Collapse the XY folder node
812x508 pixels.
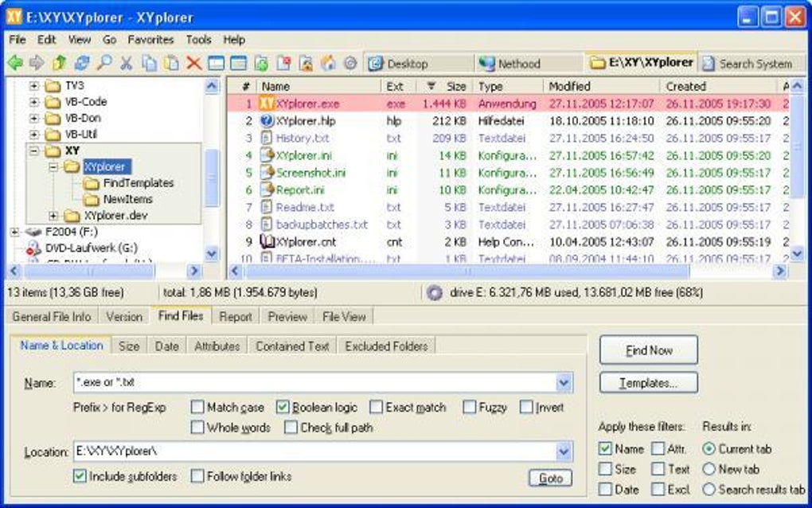(x=34, y=150)
